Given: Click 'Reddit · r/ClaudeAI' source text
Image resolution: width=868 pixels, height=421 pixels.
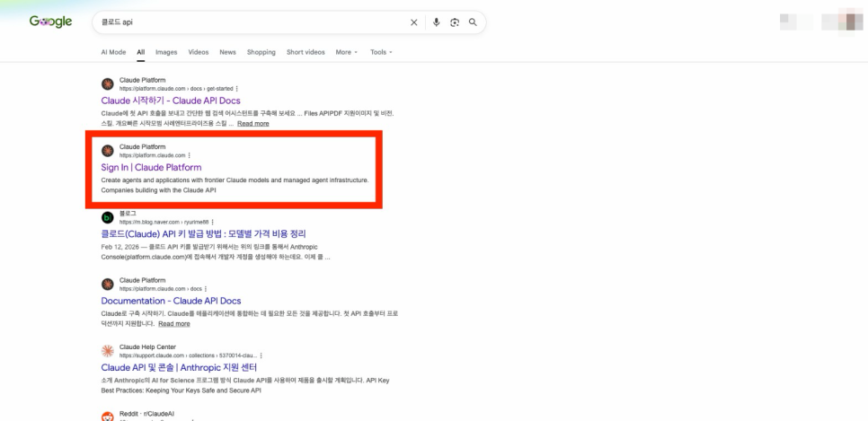Looking at the screenshot, I should point(147,414).
